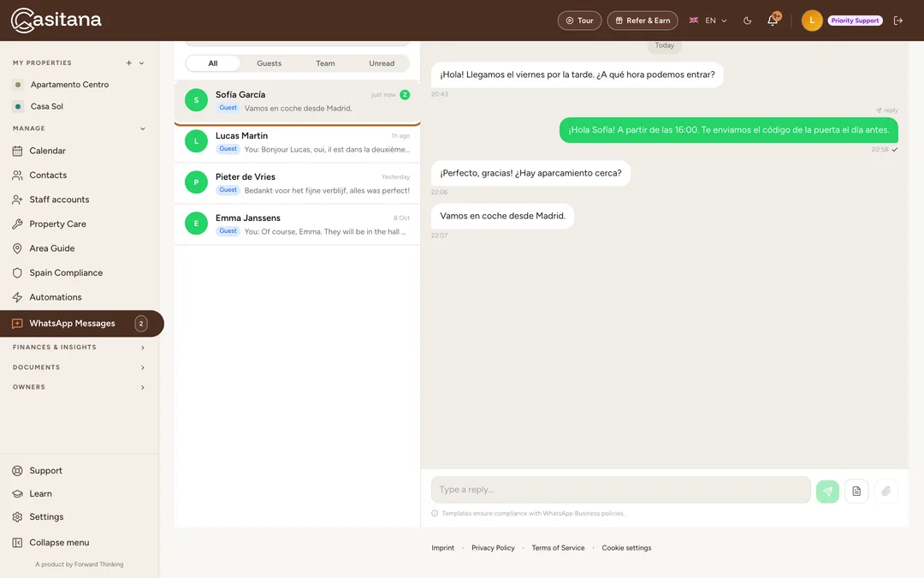The image size is (924, 578).
Task: Switch to the All conversations tab
Action: 213,63
